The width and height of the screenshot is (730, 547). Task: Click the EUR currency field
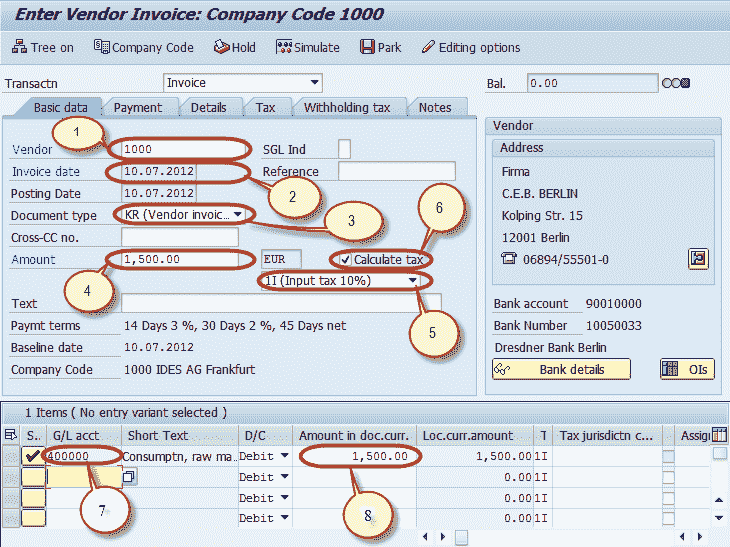(x=281, y=259)
